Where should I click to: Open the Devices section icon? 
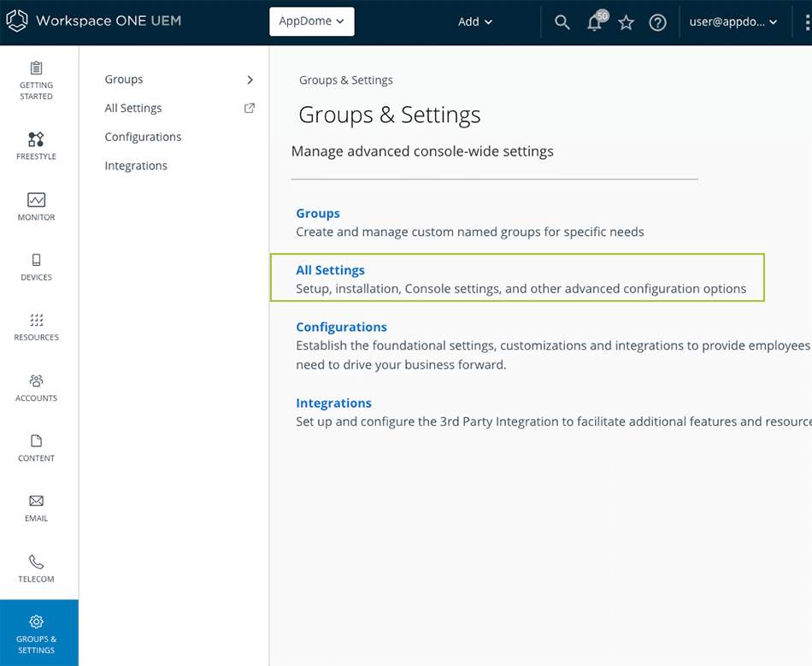36,261
